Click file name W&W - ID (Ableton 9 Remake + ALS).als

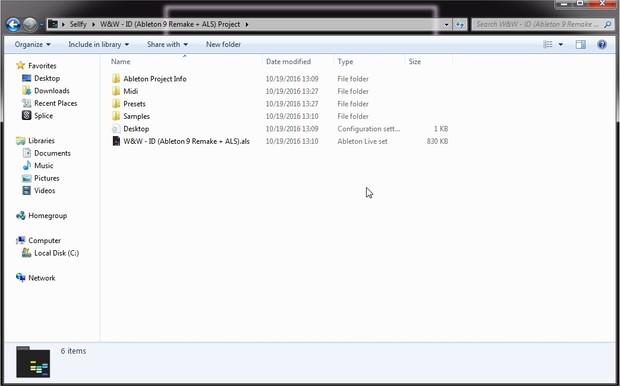(186, 141)
